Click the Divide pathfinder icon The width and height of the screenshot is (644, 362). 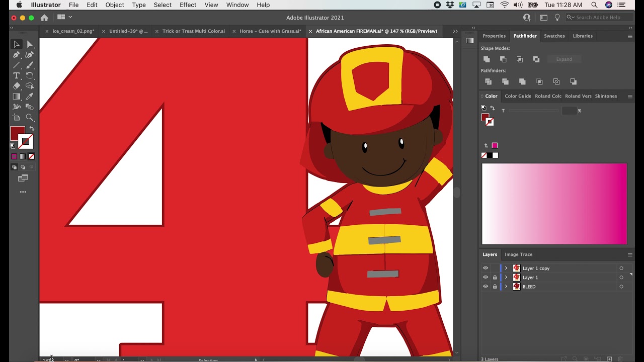[x=488, y=81]
